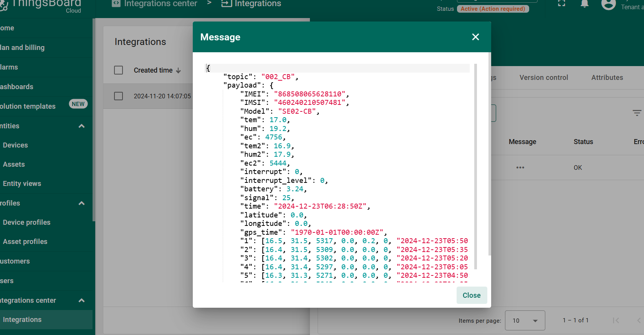Click the NEW badge on Solution templates

click(78, 104)
